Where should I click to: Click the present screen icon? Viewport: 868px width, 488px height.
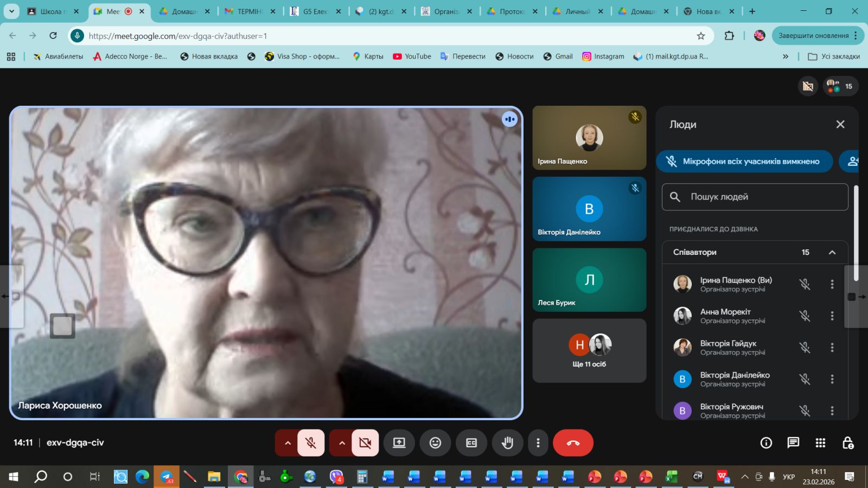click(399, 443)
